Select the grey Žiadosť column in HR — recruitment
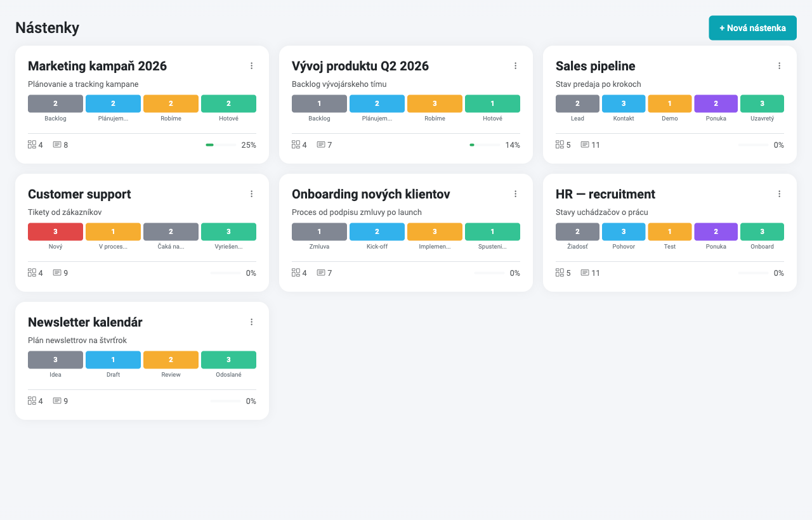 pyautogui.click(x=577, y=231)
